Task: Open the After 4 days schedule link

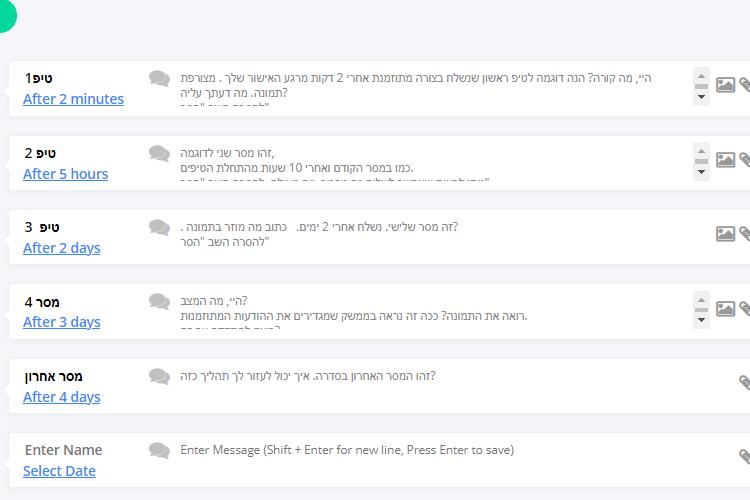Action: click(x=62, y=397)
